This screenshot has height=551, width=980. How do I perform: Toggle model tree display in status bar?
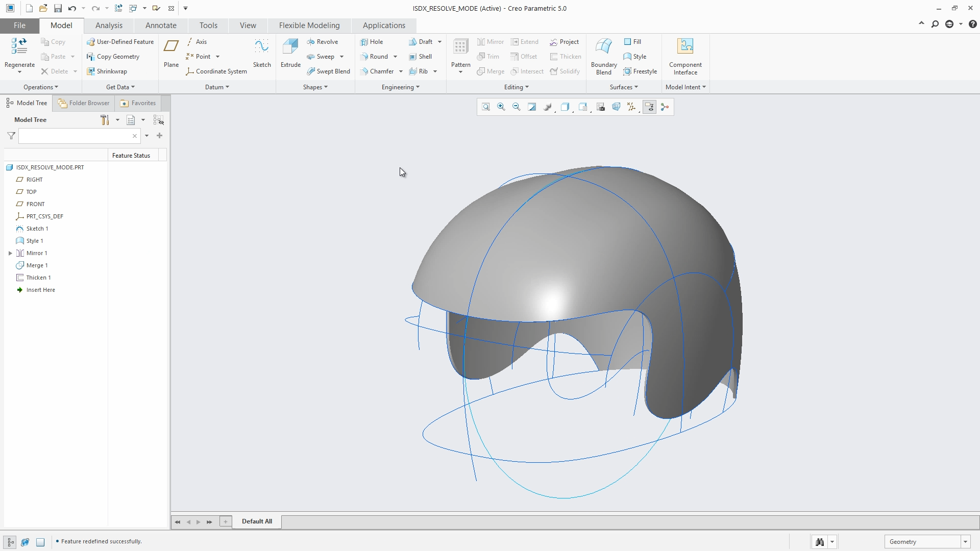(10, 542)
